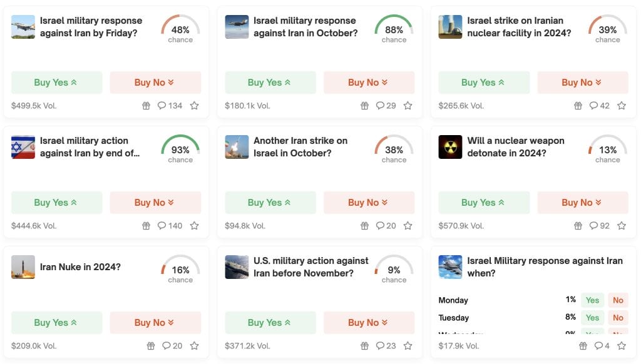Open 92 comments on nuclear weapon detonate card
This screenshot has width=641, height=364.
(x=599, y=226)
